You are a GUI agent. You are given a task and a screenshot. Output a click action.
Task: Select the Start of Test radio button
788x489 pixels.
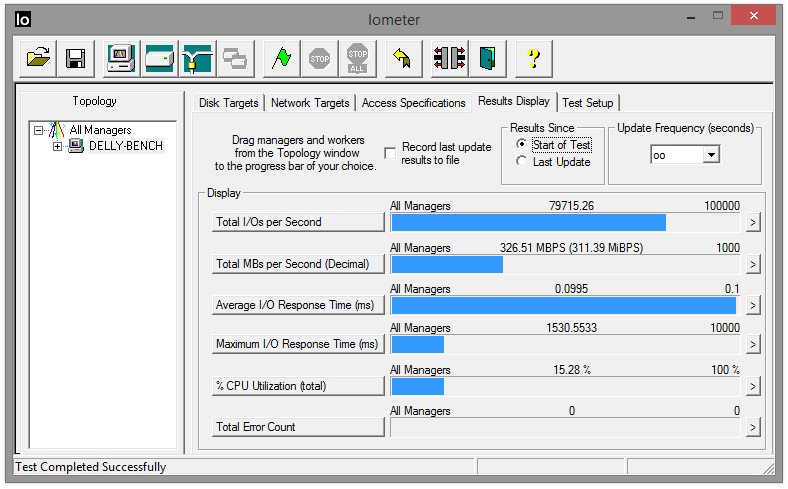522,144
